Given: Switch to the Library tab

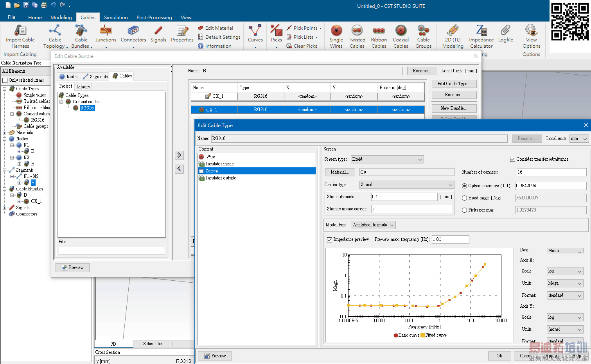Looking at the screenshot, I should coord(83,87).
